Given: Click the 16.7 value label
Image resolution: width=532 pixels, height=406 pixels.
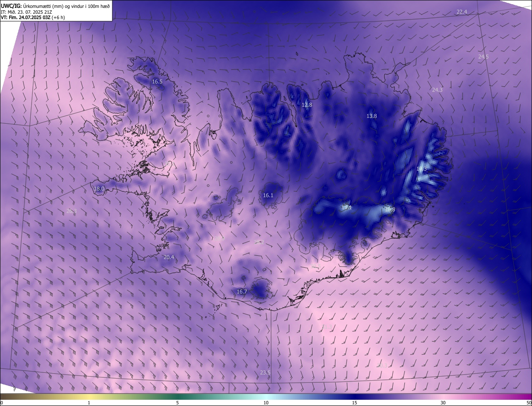Looking at the screenshot, I should click(242, 292).
